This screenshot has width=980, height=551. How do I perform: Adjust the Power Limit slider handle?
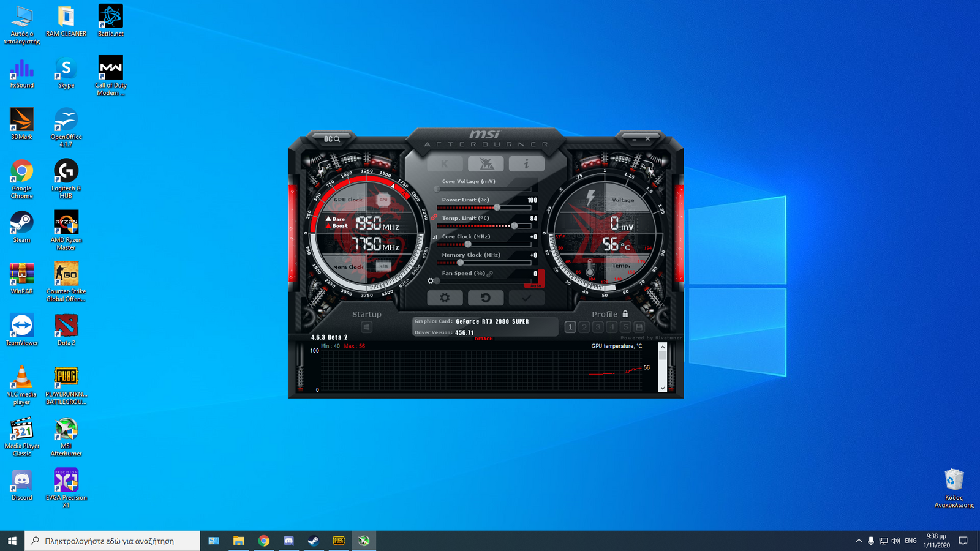497,208
